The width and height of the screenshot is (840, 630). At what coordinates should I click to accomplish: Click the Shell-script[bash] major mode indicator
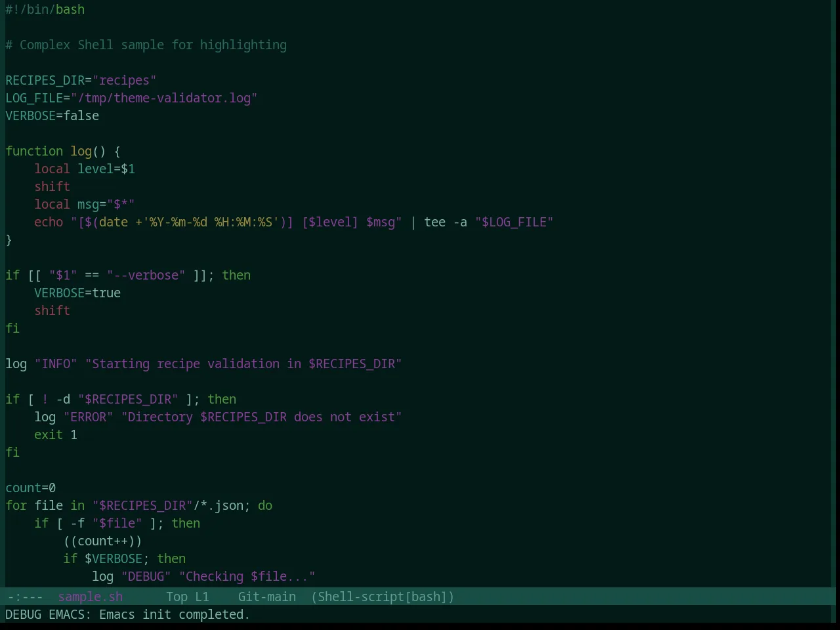(x=383, y=597)
